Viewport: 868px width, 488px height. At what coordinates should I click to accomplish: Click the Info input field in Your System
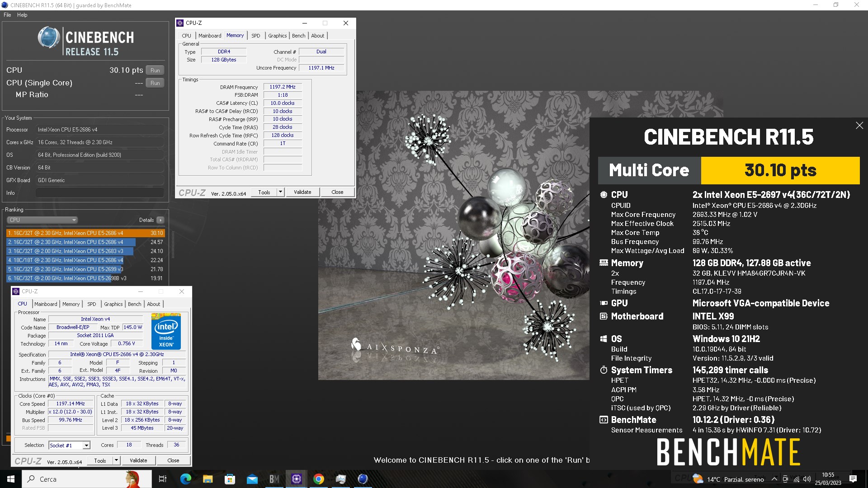pos(100,193)
